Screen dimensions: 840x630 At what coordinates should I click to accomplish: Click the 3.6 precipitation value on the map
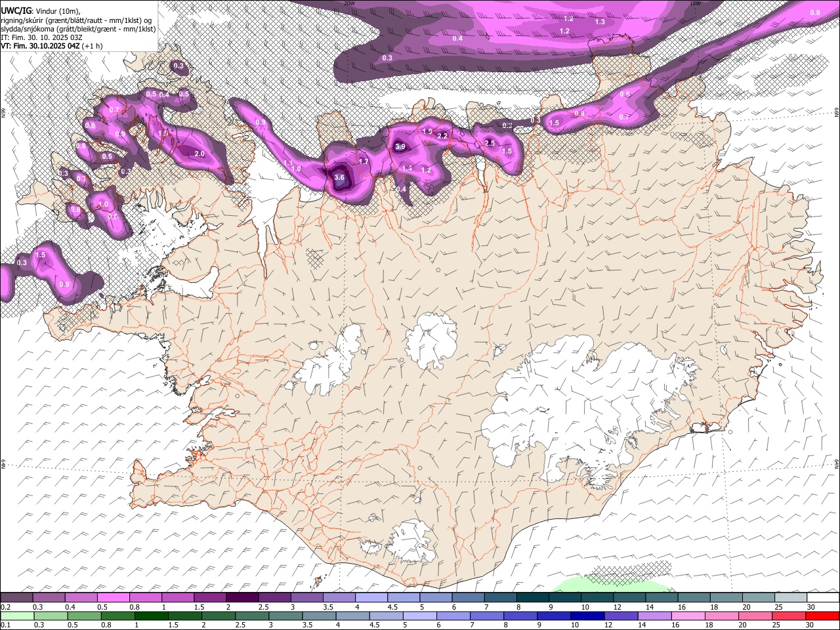click(339, 177)
